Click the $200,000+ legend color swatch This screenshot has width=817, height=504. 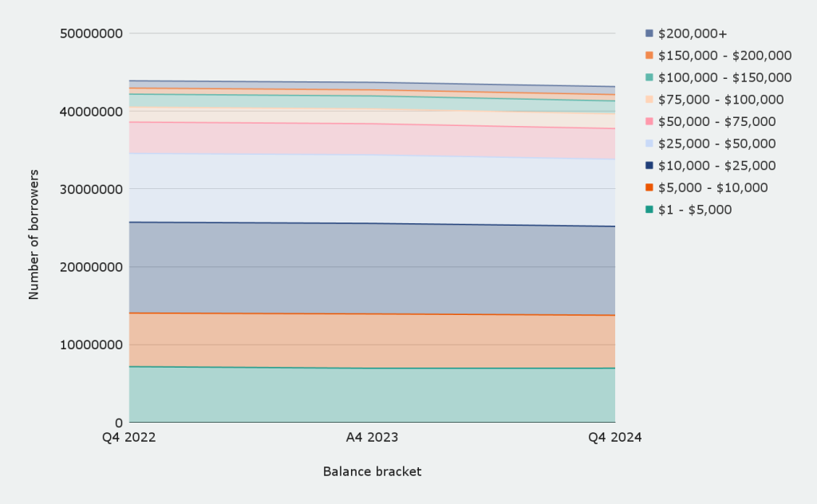[649, 33]
